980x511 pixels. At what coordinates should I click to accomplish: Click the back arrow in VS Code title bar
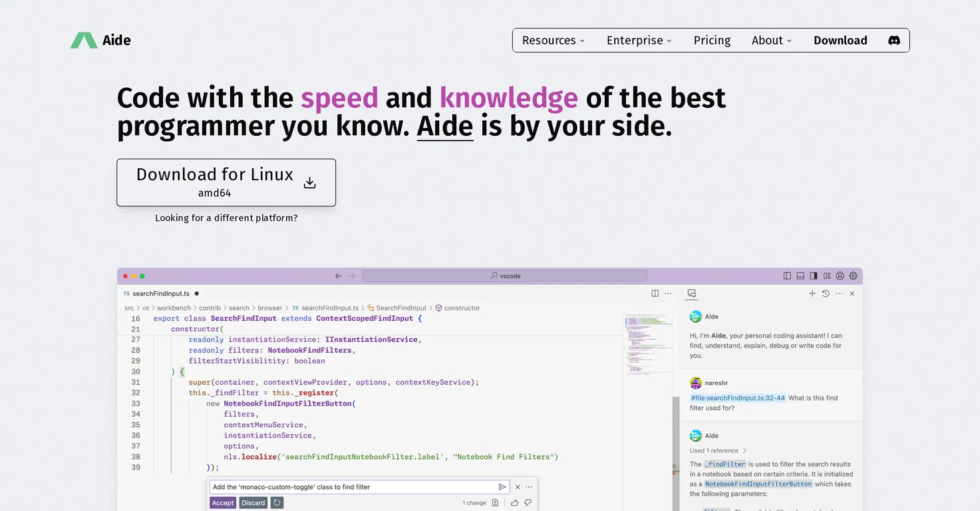pos(339,275)
